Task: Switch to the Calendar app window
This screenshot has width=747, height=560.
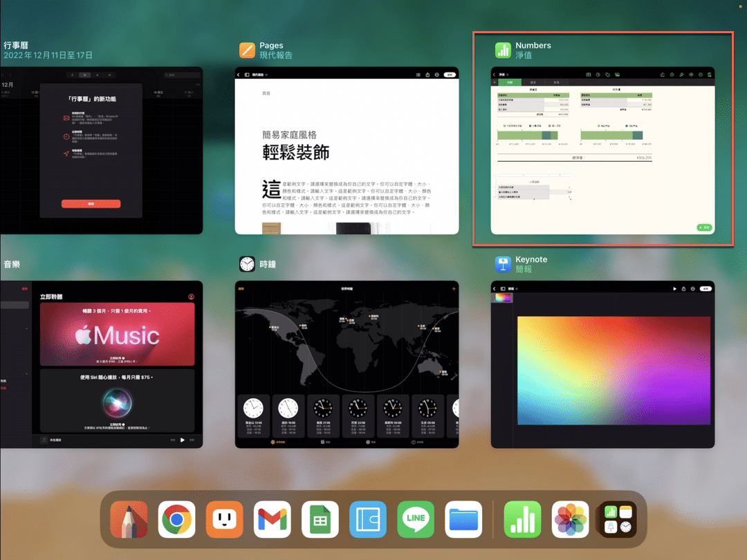Action: pyautogui.click(x=102, y=151)
